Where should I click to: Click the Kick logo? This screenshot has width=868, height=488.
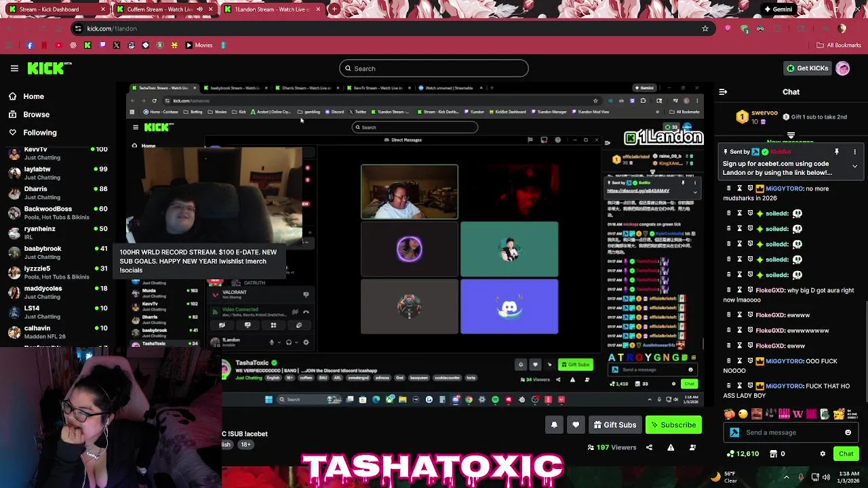(x=50, y=68)
